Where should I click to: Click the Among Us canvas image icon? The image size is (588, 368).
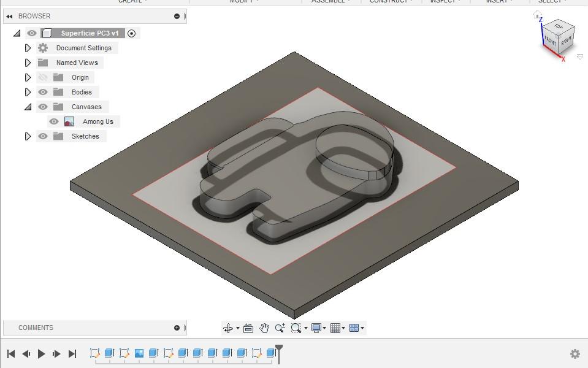click(x=69, y=121)
